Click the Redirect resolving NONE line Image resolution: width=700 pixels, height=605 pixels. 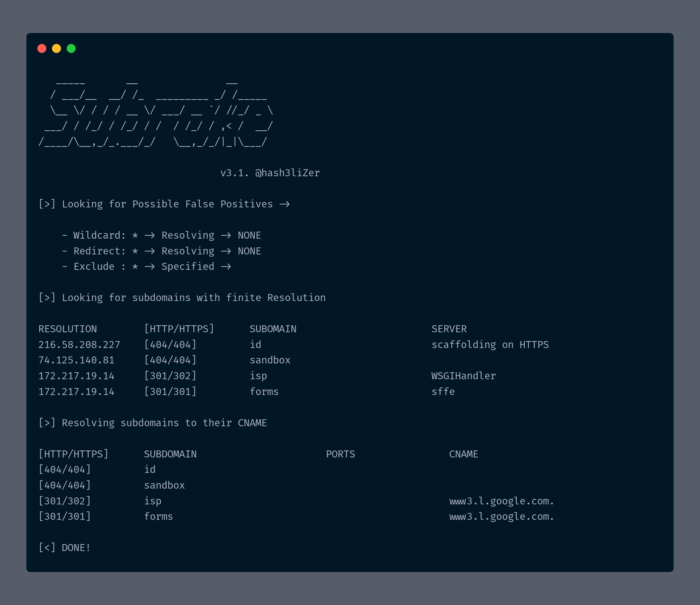(161, 251)
